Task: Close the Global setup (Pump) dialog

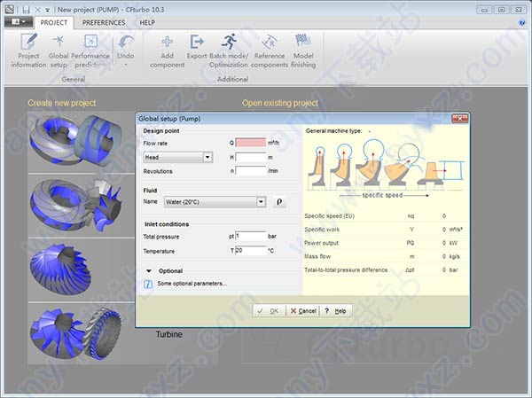Action: click(459, 119)
